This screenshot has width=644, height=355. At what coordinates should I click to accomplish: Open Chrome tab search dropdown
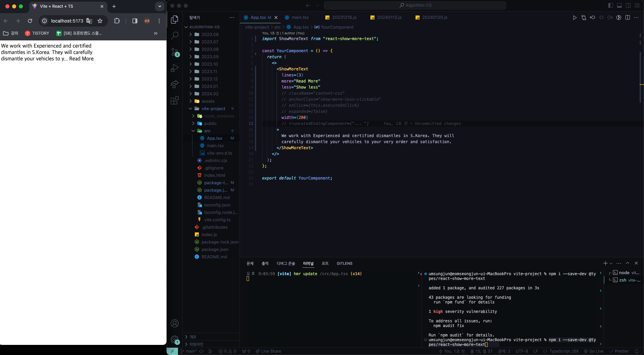[x=160, y=6]
